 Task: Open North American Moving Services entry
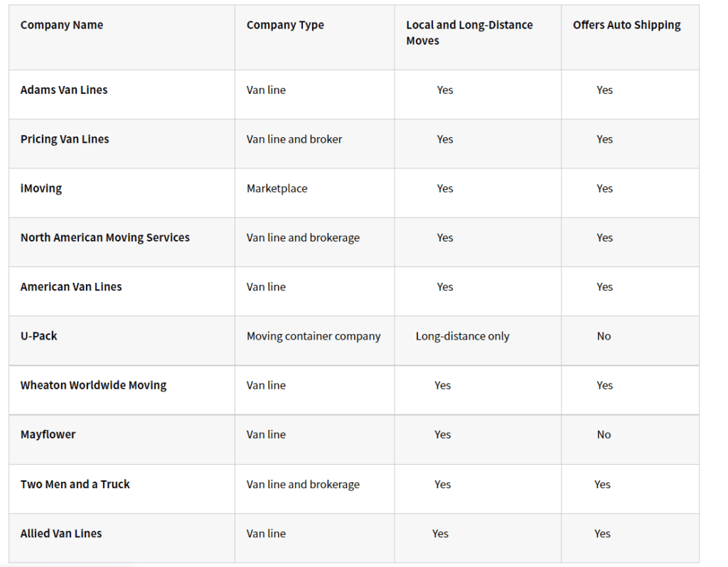click(x=105, y=237)
